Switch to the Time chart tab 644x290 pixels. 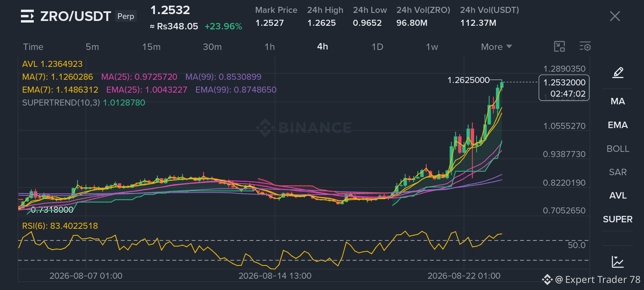pos(33,47)
